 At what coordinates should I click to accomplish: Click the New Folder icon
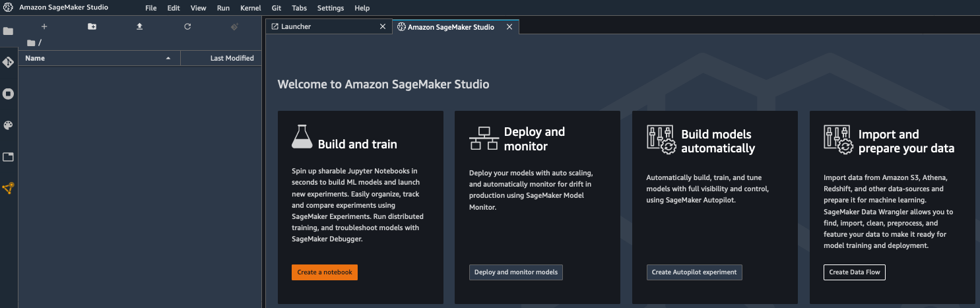(92, 26)
